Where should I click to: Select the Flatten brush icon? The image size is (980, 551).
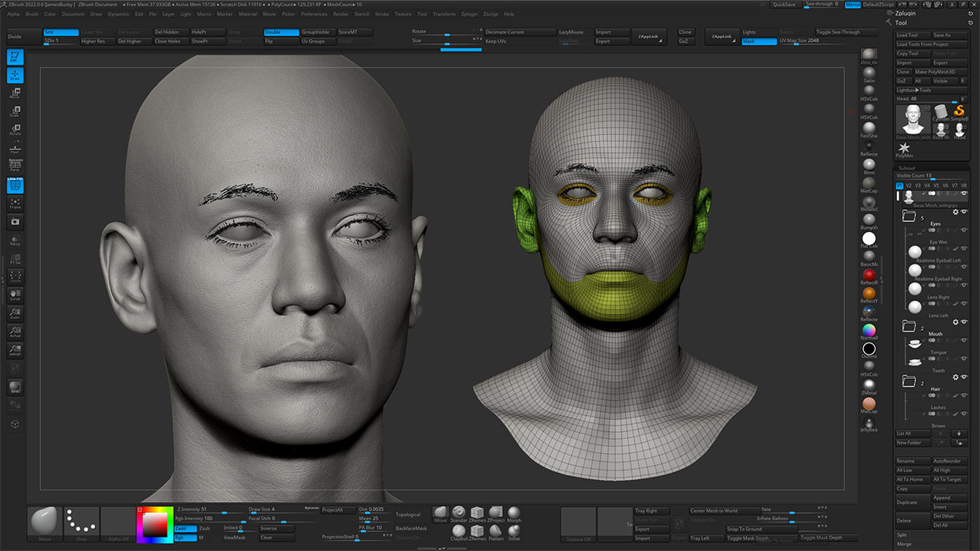tap(496, 531)
